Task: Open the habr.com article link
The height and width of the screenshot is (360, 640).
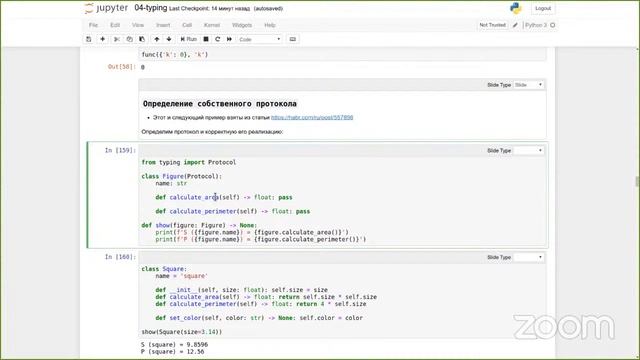Action: click(x=312, y=118)
